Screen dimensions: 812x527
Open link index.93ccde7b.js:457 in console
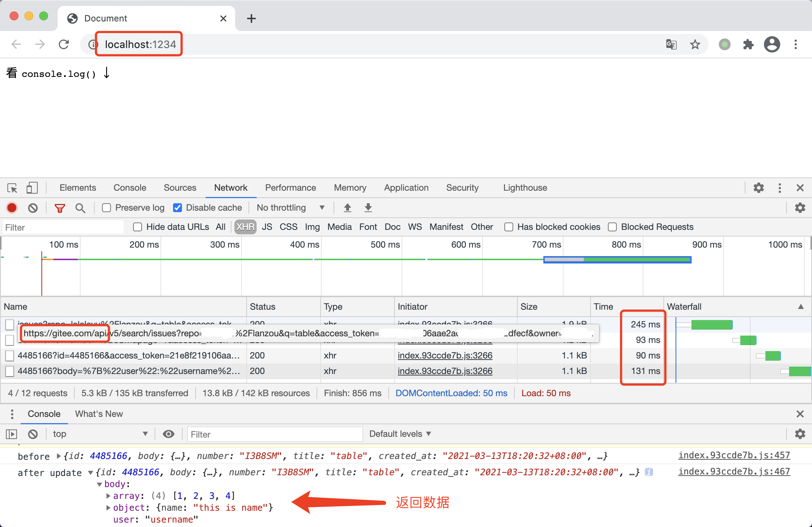pos(734,455)
